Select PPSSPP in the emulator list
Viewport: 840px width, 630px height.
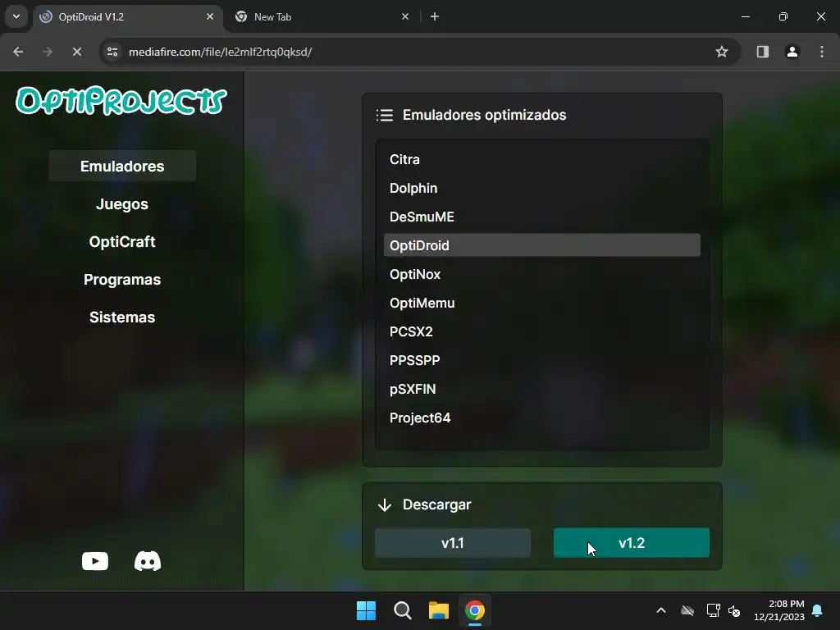pos(542,360)
